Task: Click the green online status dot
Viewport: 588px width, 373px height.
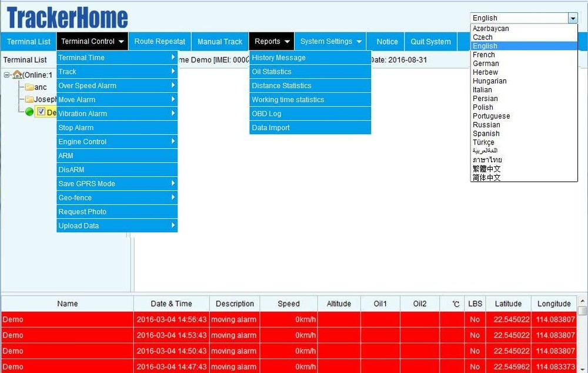Action: click(x=29, y=112)
